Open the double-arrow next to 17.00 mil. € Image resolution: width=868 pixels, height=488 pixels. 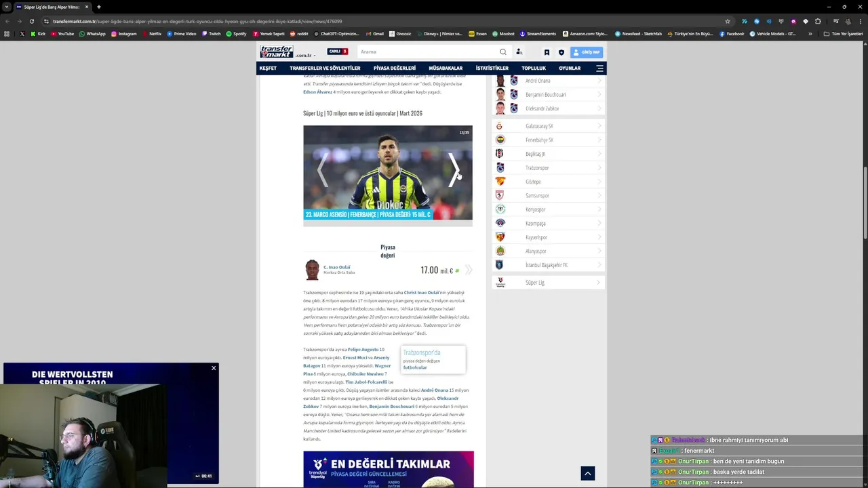(468, 270)
